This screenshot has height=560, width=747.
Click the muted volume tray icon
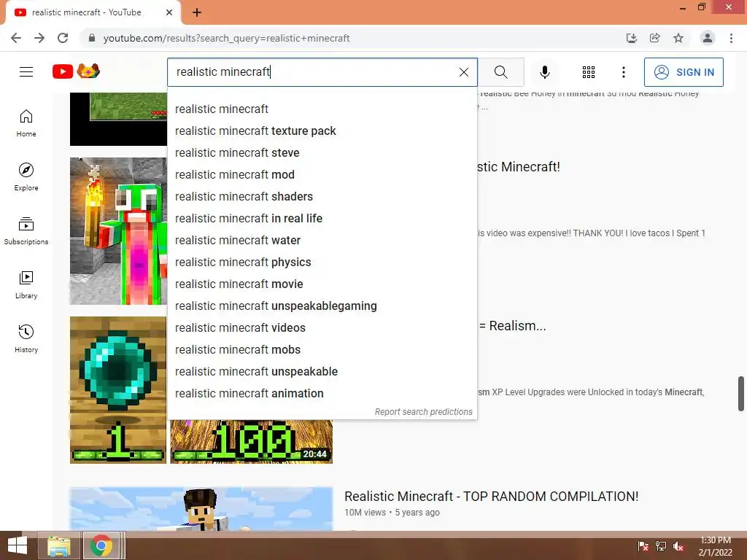(x=678, y=546)
